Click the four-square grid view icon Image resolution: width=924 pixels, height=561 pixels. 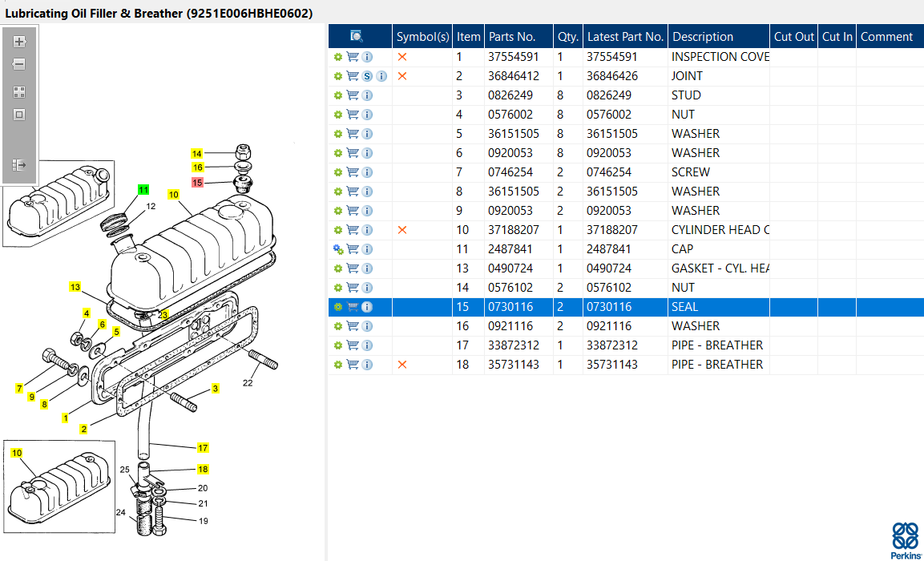pyautogui.click(x=19, y=92)
